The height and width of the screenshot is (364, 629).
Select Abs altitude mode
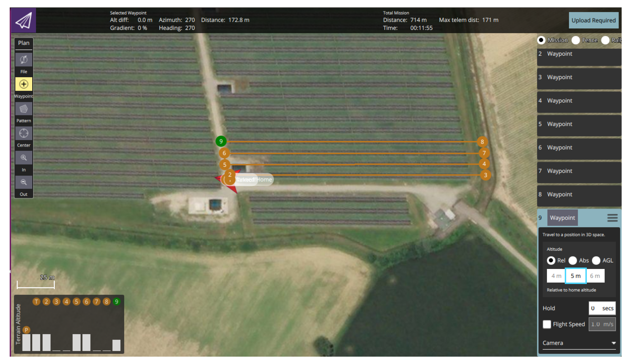pyautogui.click(x=573, y=260)
